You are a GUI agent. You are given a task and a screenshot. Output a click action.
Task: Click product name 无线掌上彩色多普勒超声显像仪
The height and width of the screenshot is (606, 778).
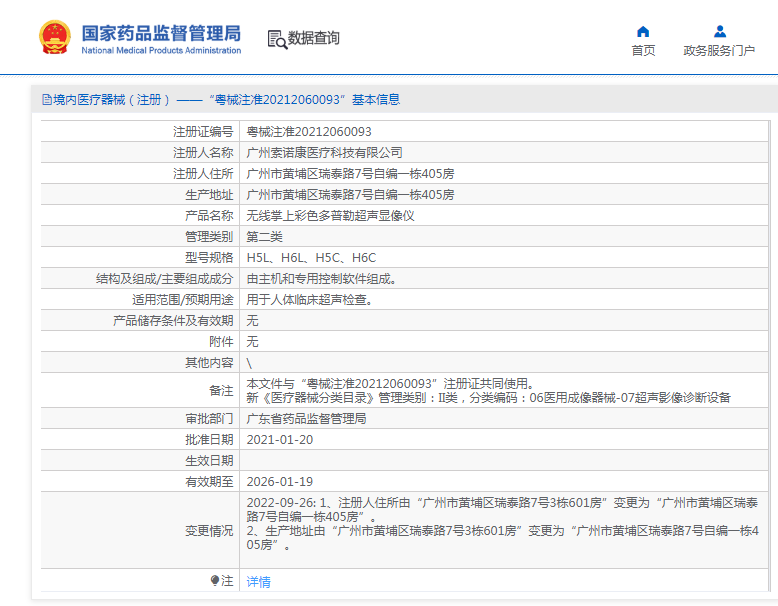330,216
